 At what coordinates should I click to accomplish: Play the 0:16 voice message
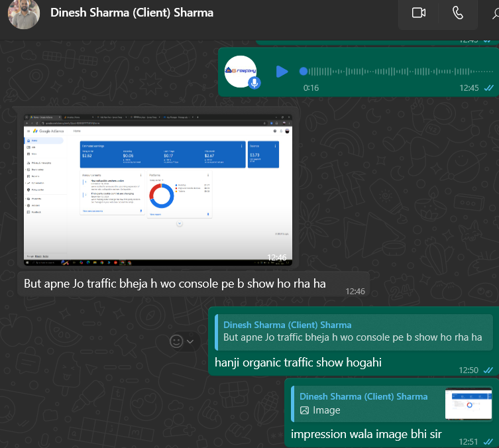(x=282, y=71)
